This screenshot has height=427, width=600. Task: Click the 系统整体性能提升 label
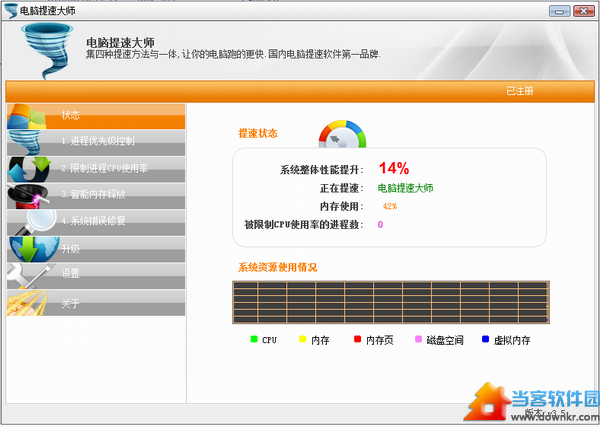pyautogui.click(x=322, y=170)
